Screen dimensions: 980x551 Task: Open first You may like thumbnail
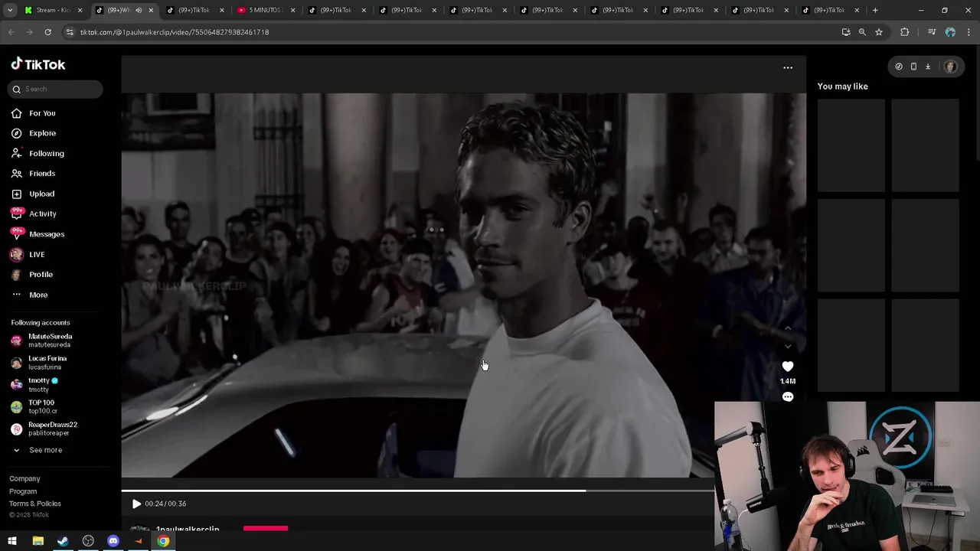click(x=851, y=145)
